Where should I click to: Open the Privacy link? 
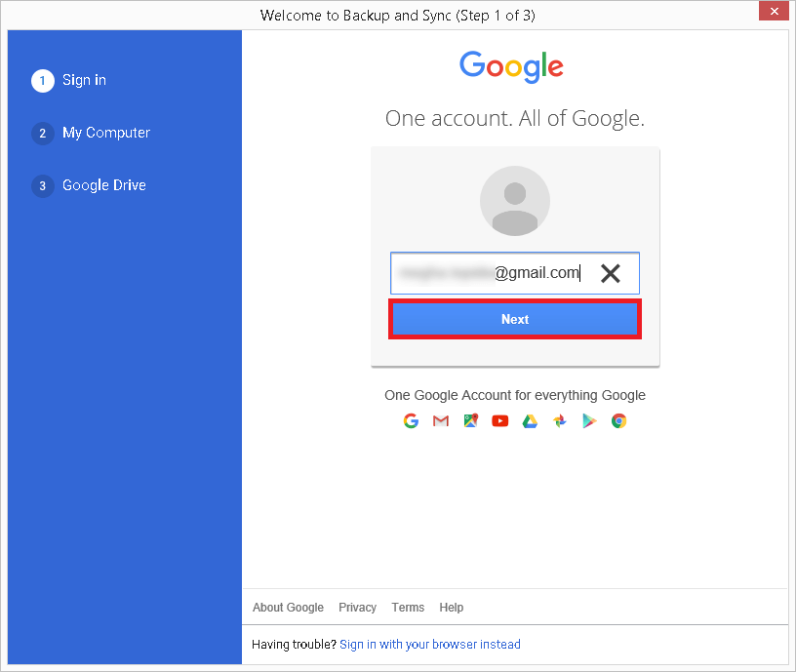[357, 607]
